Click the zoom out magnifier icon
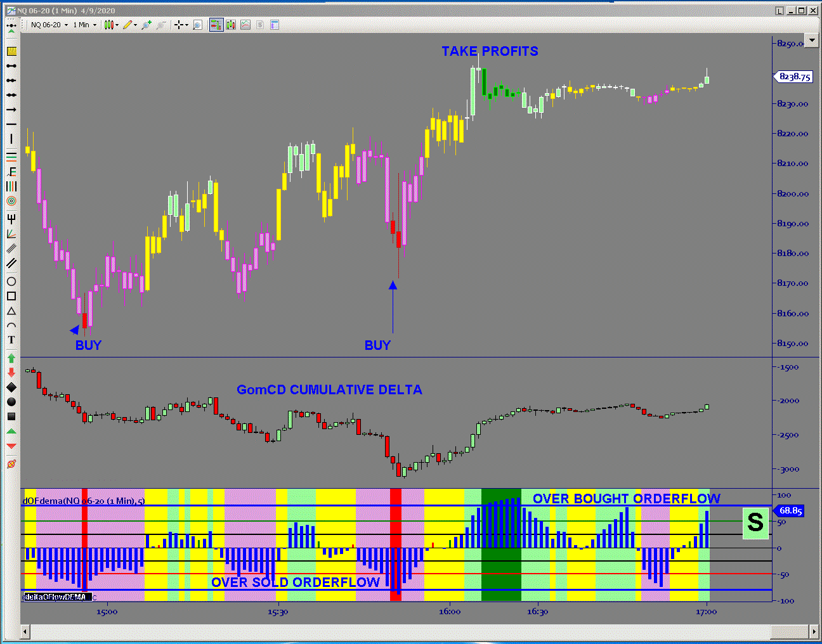822x644 pixels. click(x=160, y=25)
